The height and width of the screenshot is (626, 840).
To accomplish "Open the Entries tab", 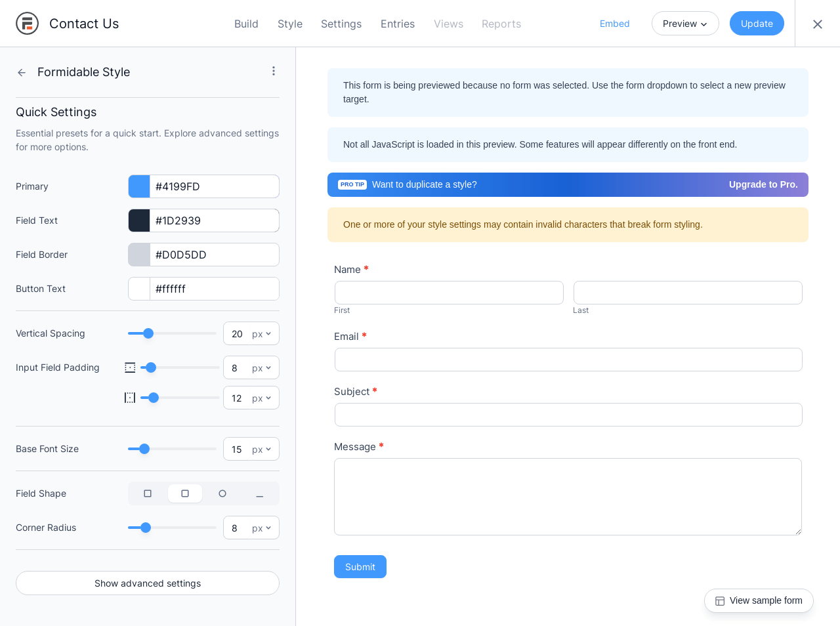I will [x=398, y=24].
